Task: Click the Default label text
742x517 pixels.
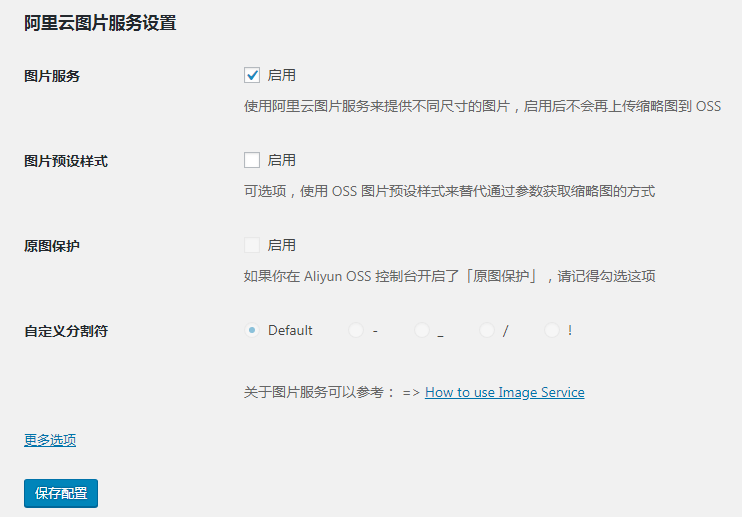Action: coord(290,330)
